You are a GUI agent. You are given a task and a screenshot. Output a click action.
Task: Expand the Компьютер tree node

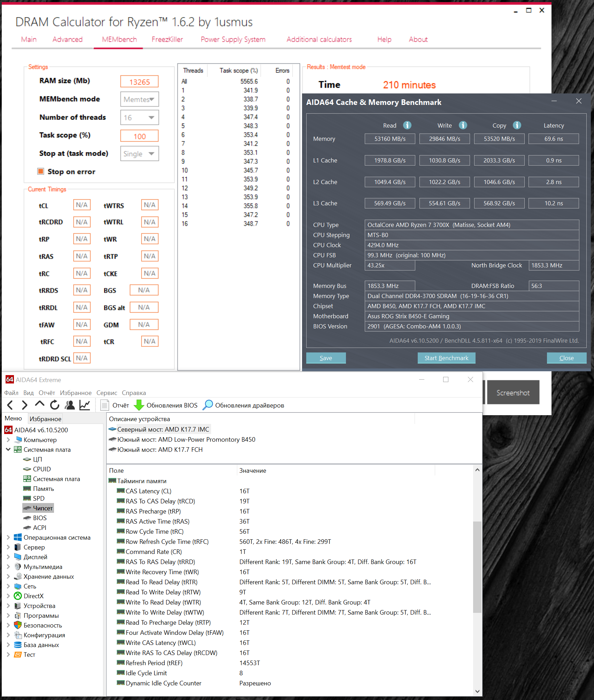click(x=8, y=440)
